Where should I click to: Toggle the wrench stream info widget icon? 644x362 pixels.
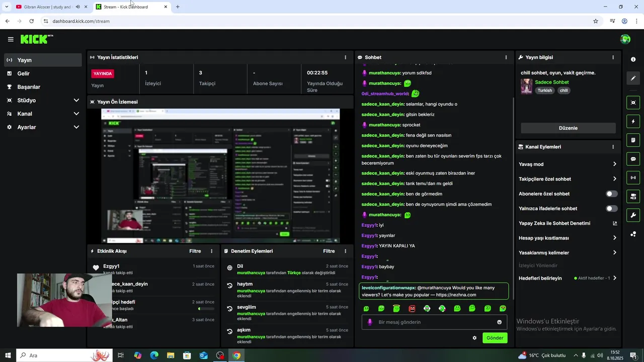click(633, 215)
